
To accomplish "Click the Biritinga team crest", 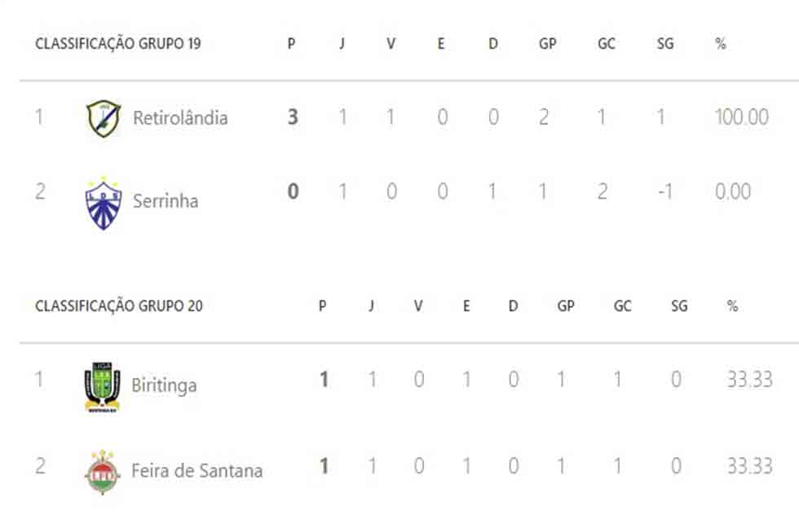I will tap(103, 386).
